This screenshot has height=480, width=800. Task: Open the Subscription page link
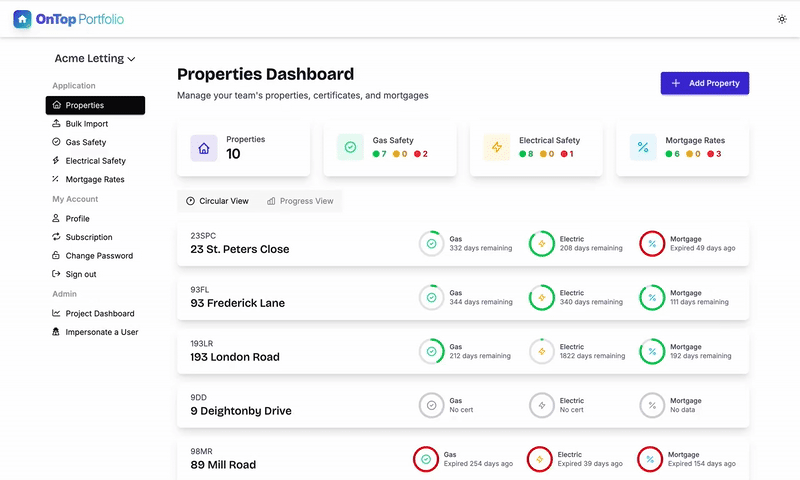(88, 237)
